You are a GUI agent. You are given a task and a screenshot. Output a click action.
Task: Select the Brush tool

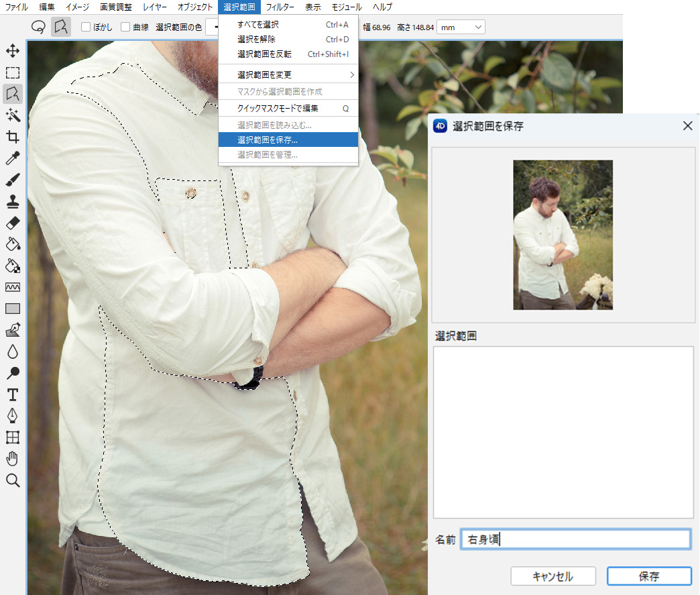(13, 180)
